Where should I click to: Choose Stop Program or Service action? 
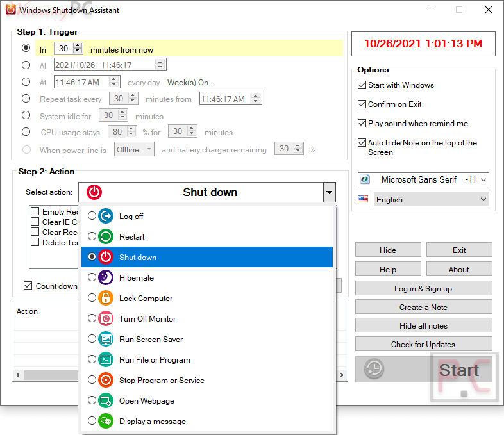click(207, 381)
